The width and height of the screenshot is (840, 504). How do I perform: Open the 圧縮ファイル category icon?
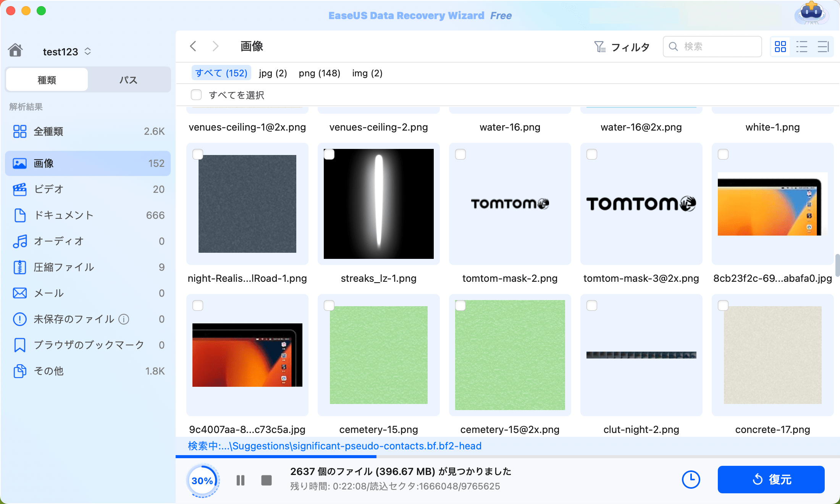click(x=19, y=267)
